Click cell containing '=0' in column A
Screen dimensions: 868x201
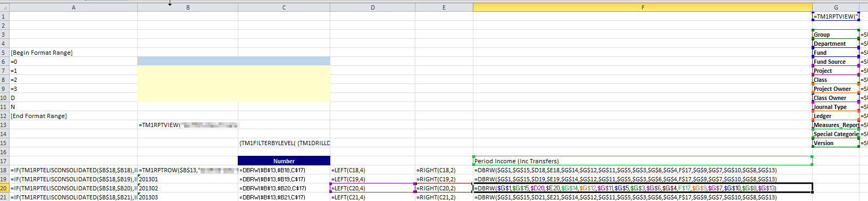pyautogui.click(x=73, y=62)
